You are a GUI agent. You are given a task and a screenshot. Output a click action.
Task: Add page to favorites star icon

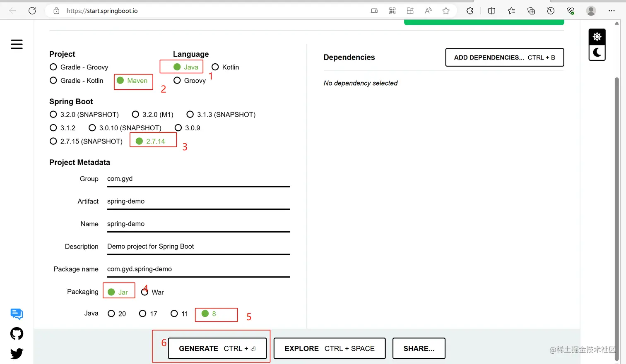pos(446,11)
